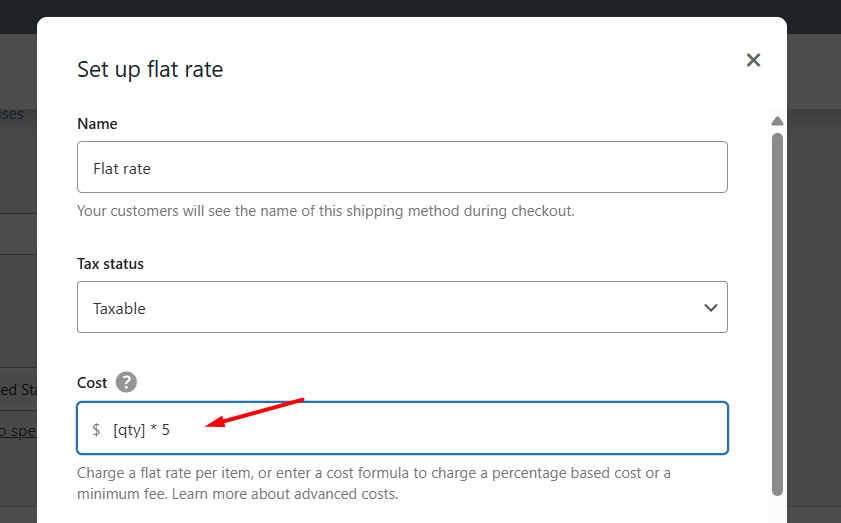This screenshot has width=841, height=523.
Task: Click the Cost label text
Action: (x=92, y=383)
